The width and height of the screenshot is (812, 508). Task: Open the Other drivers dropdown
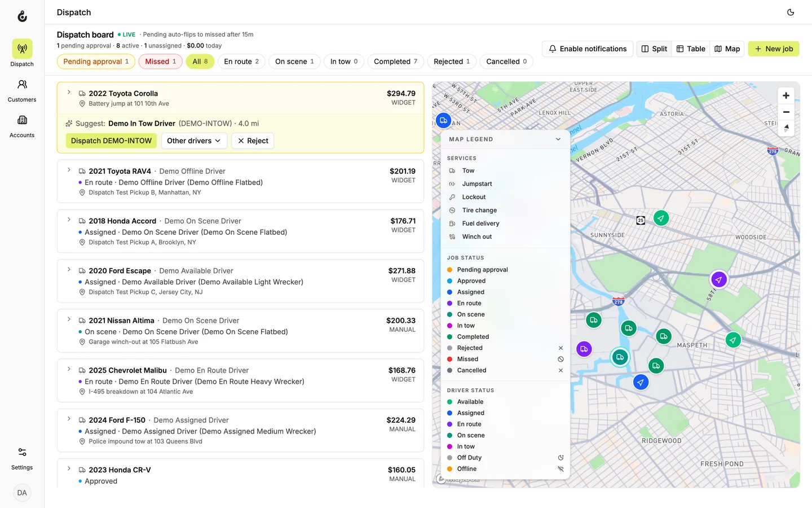194,141
